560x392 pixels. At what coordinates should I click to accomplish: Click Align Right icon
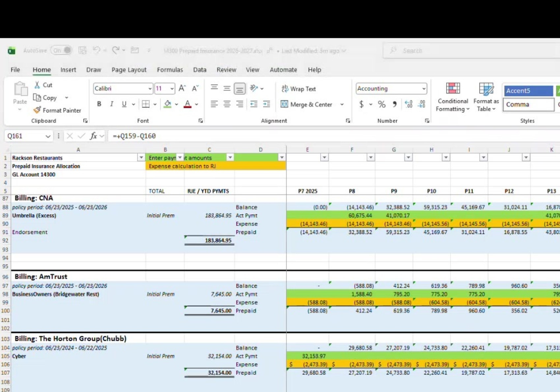click(x=239, y=104)
